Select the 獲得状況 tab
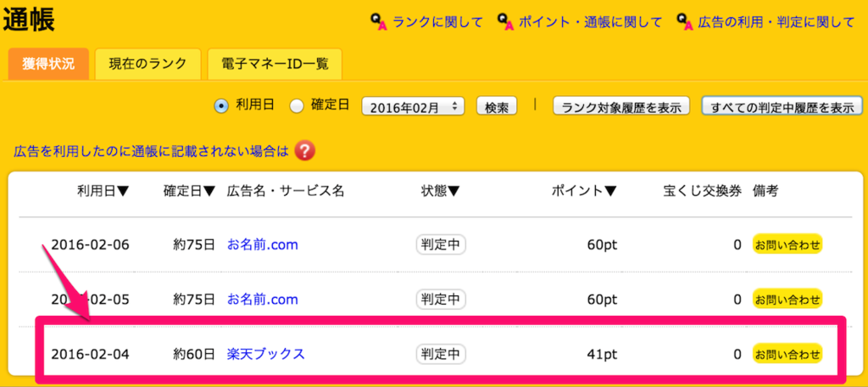868x387 pixels. tap(49, 63)
